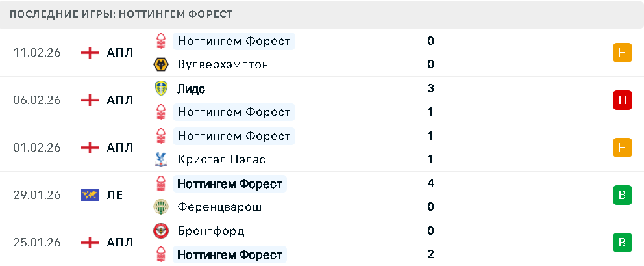Viewport: 644px width, 266px height.
Task: Open the Брентфорд team link
Action: (210, 231)
